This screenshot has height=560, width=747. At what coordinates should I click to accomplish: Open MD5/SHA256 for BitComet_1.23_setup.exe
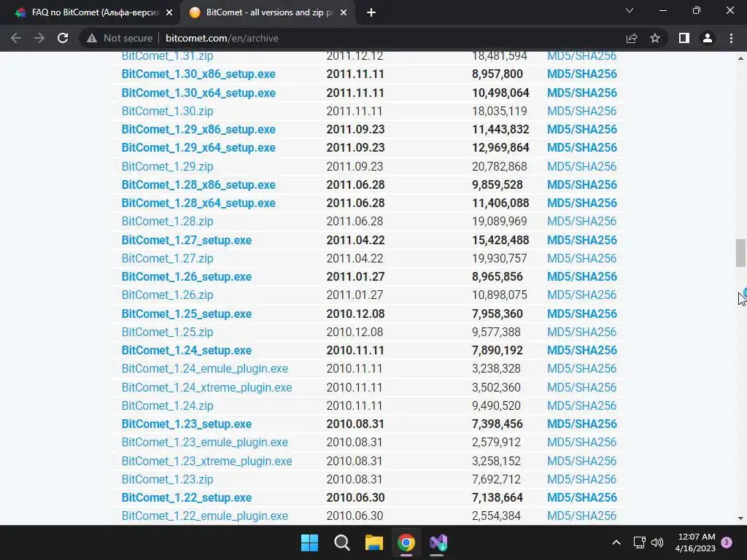[581, 424]
